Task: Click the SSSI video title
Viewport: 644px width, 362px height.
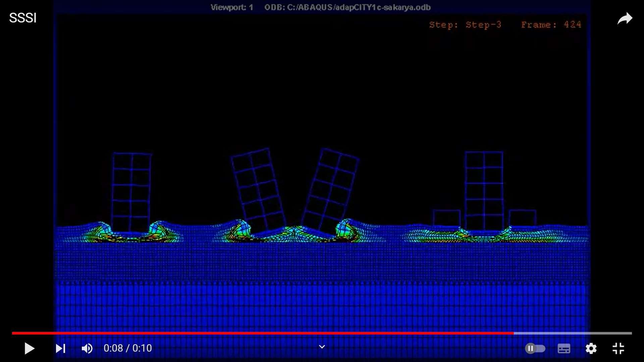Action: pos(22,18)
